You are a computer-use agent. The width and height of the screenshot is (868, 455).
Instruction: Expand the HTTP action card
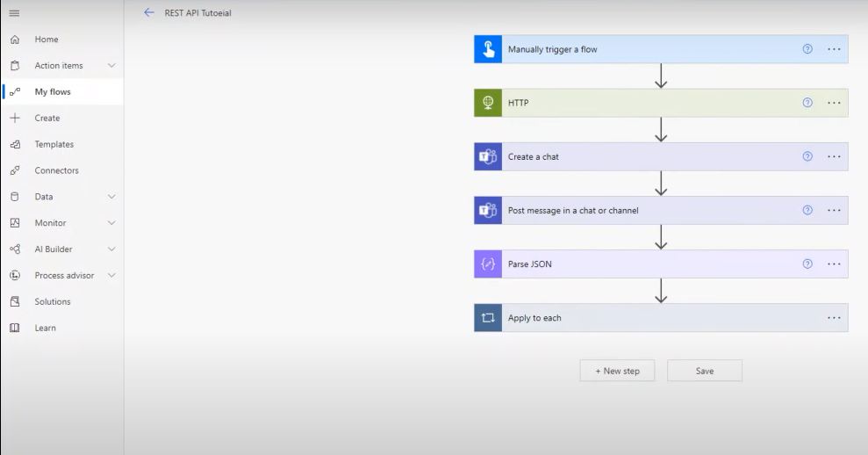click(x=661, y=103)
